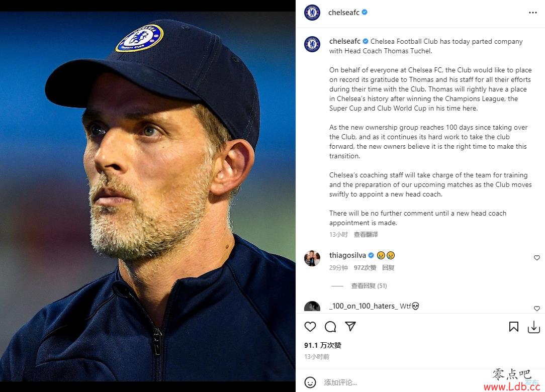
Task: Open the _100_on_100_haters_ profile name
Action: [x=363, y=306]
